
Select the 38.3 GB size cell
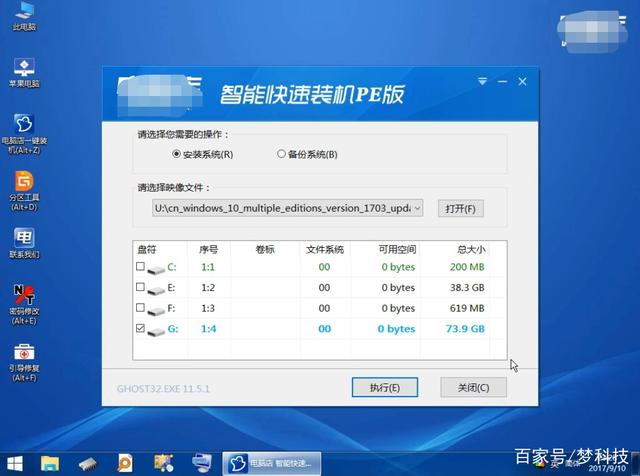point(467,287)
